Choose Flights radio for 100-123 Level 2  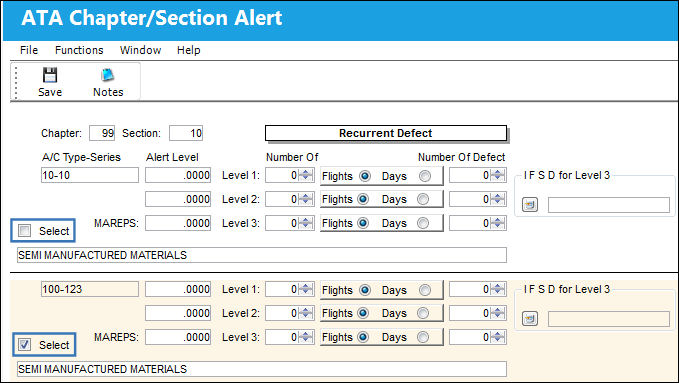pyautogui.click(x=363, y=313)
